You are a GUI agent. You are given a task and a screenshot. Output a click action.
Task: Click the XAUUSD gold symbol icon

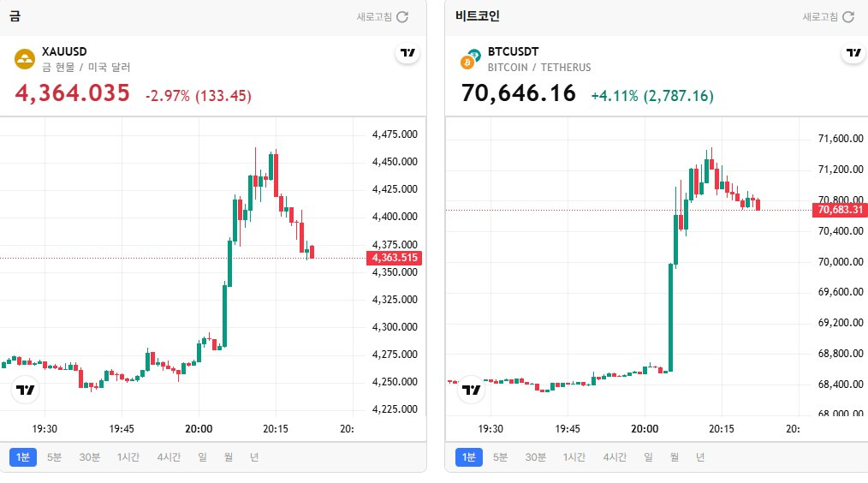[24, 59]
